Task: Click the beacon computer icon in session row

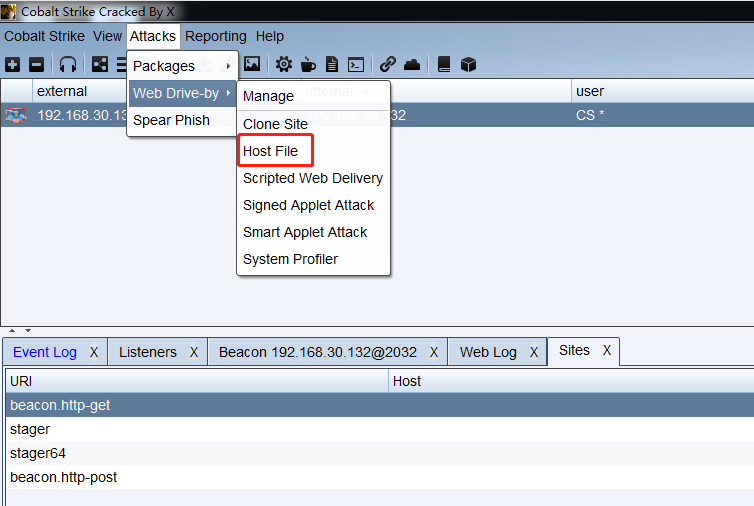Action: pos(15,115)
